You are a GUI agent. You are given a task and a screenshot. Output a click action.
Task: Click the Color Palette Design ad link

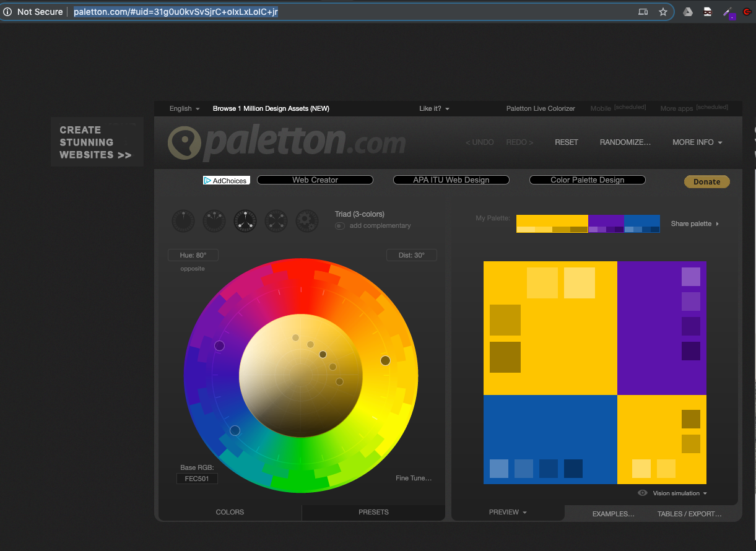(588, 180)
